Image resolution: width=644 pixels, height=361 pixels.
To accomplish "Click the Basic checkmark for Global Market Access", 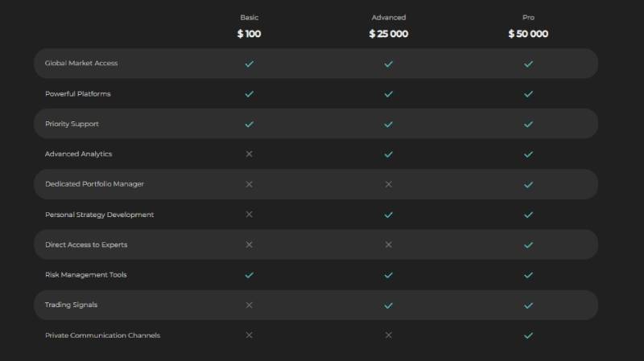I will tap(250, 64).
